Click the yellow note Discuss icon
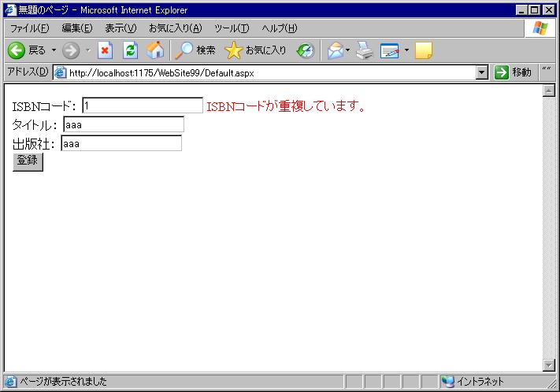The width and height of the screenshot is (560, 392). pos(424,50)
